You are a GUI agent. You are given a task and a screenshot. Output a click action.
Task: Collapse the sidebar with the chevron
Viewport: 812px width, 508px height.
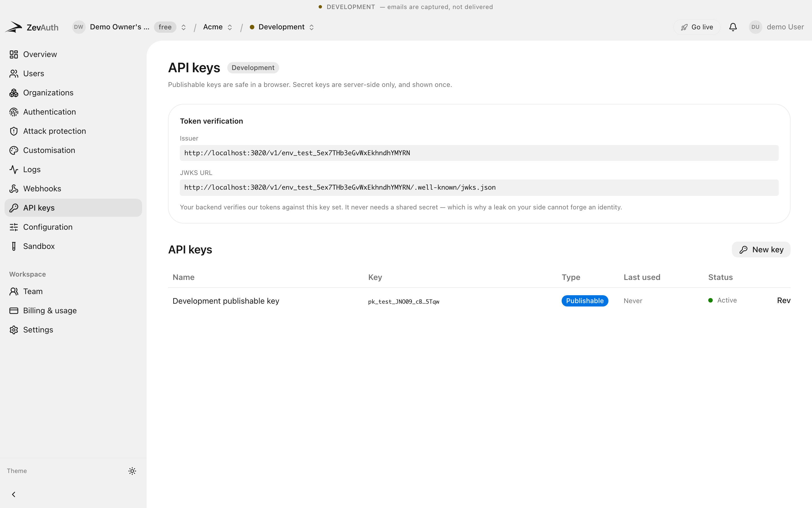tap(14, 494)
